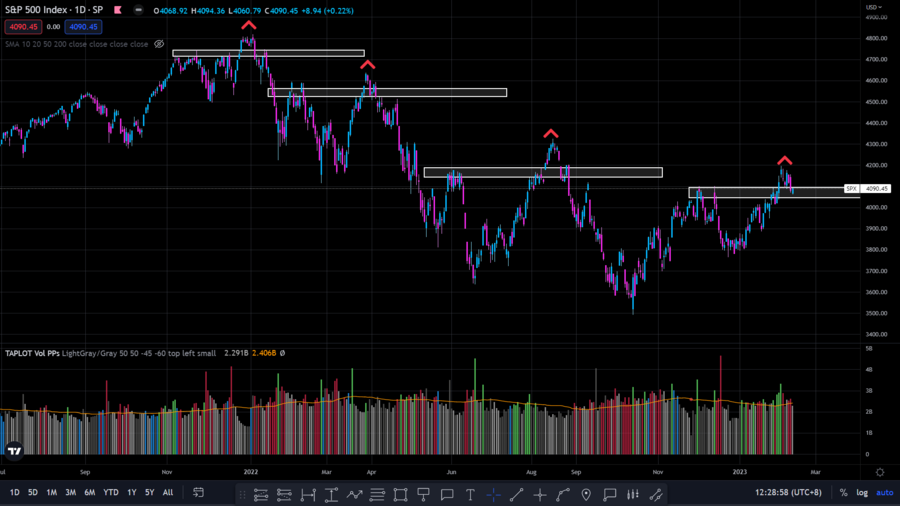Click the TradingView logo at bottom left

(14, 451)
